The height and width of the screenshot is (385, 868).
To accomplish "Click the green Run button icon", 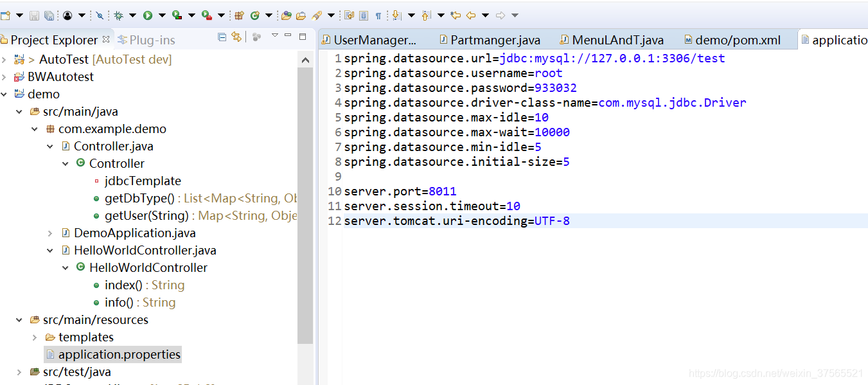I will point(147,15).
